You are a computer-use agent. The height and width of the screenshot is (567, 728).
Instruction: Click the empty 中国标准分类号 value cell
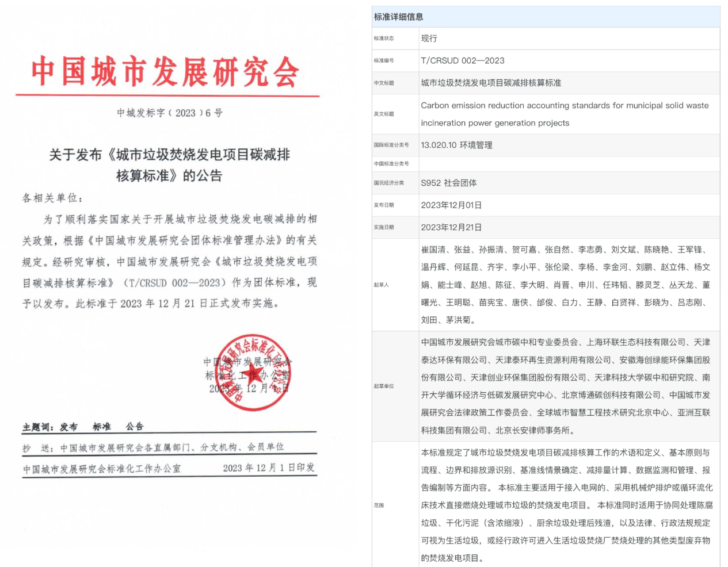click(569, 164)
